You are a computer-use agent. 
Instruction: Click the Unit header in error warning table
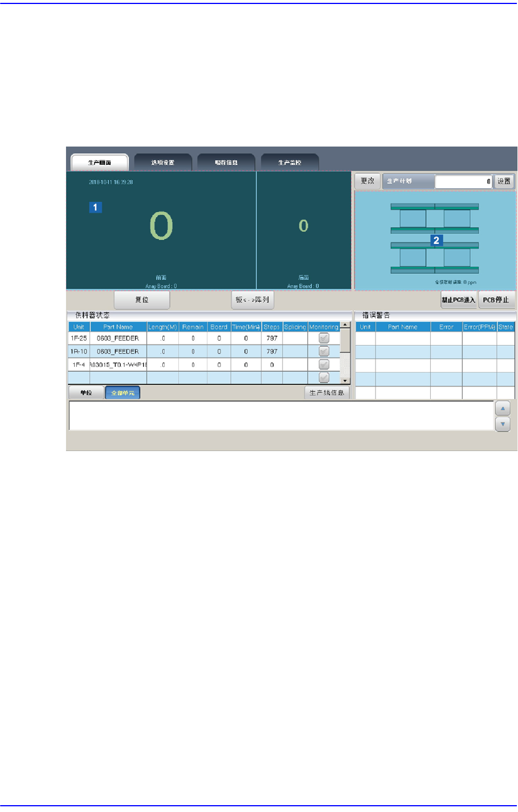[x=365, y=327]
